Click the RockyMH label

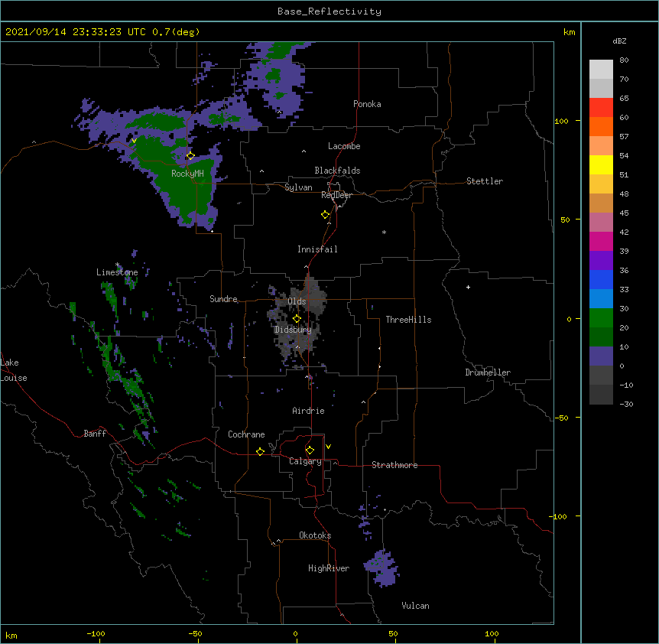(x=187, y=174)
